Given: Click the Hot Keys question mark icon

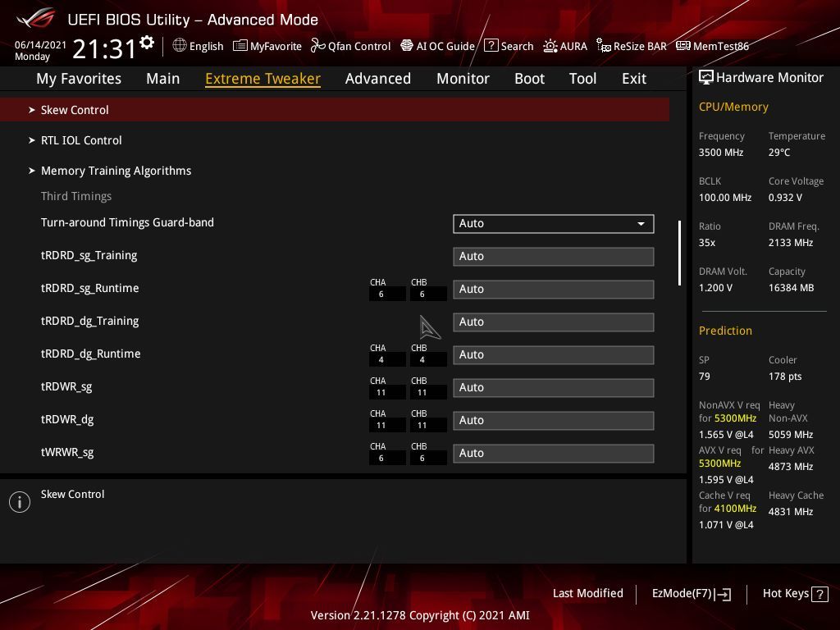Looking at the screenshot, I should 819,594.
